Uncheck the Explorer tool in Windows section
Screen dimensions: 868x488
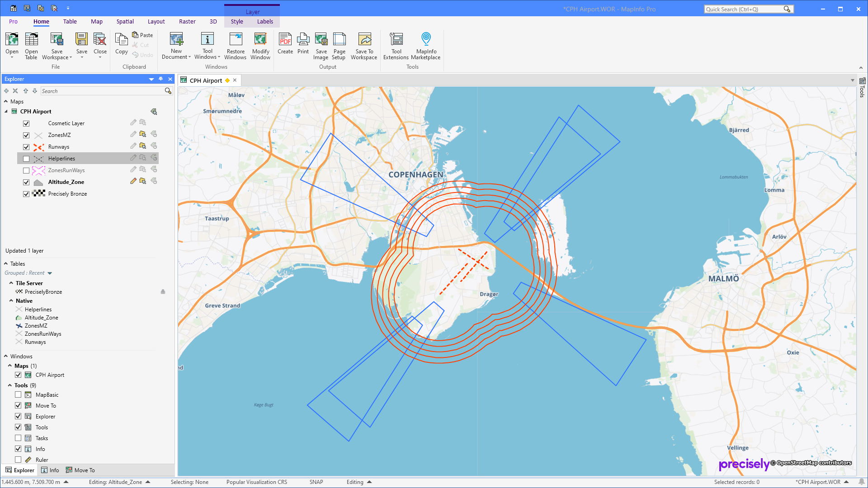click(x=18, y=416)
